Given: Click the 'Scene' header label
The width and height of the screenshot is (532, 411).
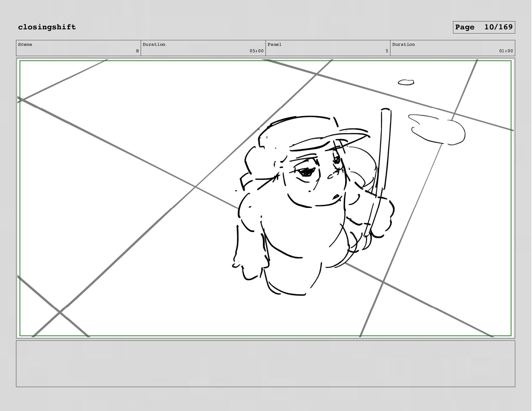Looking at the screenshot, I should tap(25, 44).
